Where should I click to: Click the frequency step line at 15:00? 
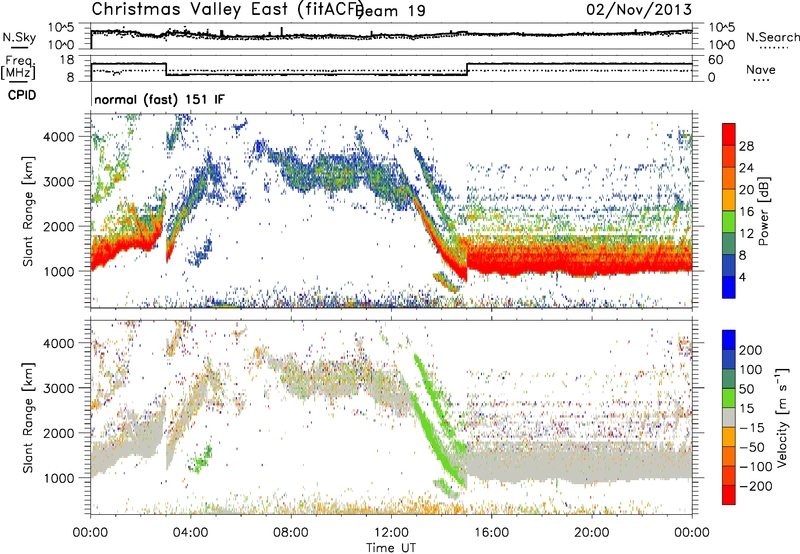[467, 69]
